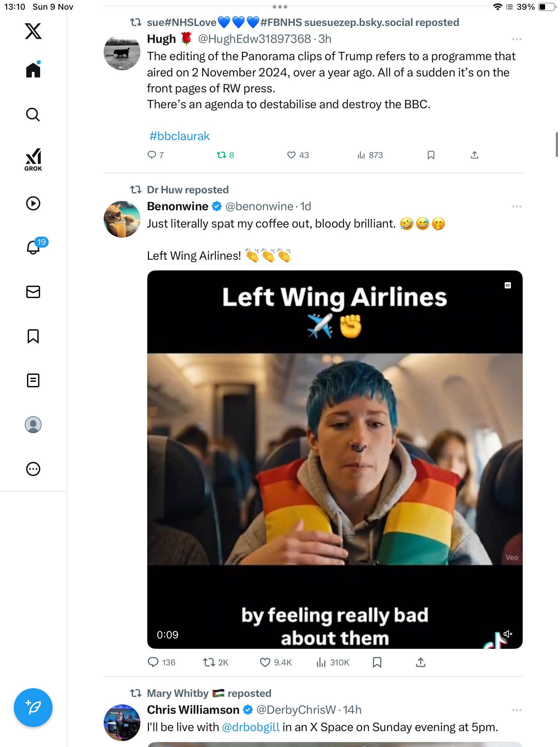Open the #bbclaurak hashtag link
Image resolution: width=560 pixels, height=747 pixels.
pyautogui.click(x=179, y=136)
